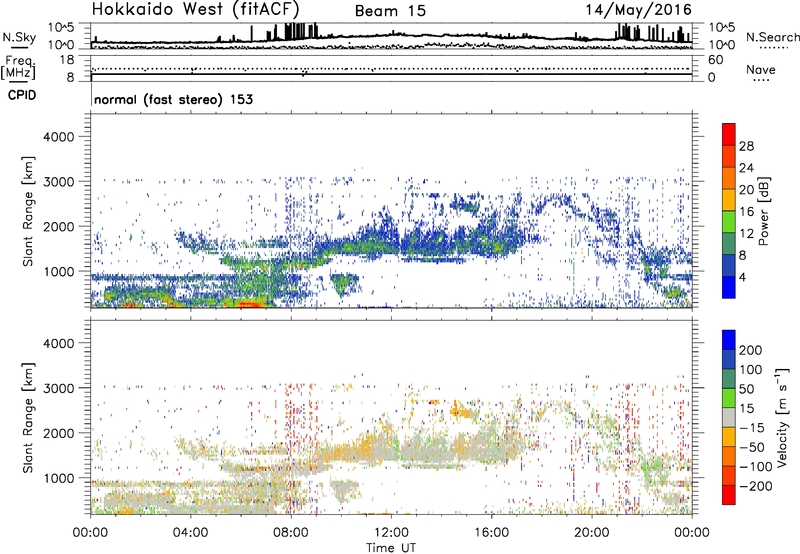Click the "50" label on Velocity colorbar
The height and width of the screenshot is (554, 800).
tap(746, 389)
